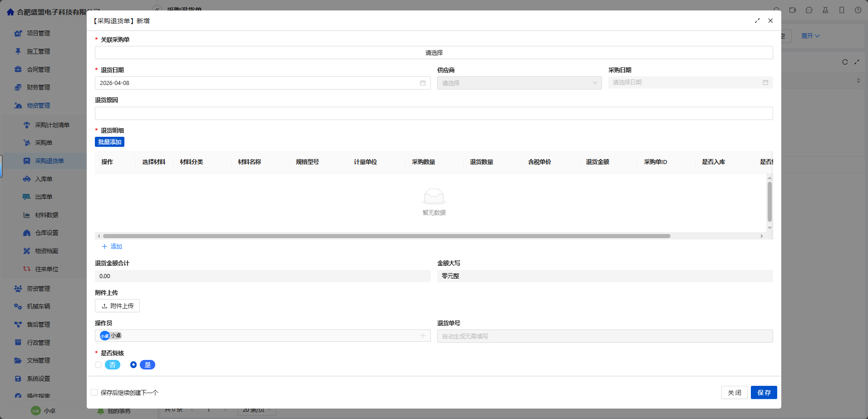The height and width of the screenshot is (419, 868).
Task: Click the refresh icon behind the dialog
Action: 845,62
